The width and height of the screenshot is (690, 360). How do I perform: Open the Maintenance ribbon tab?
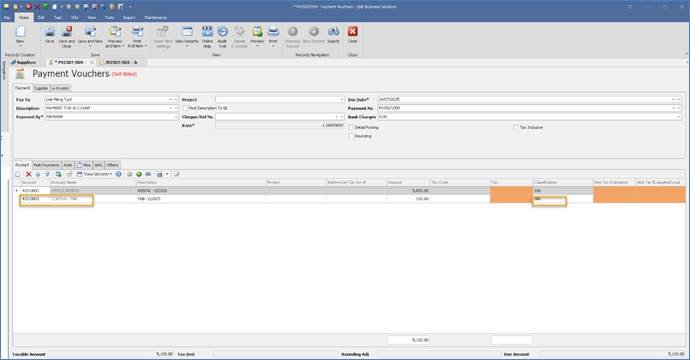coord(156,18)
